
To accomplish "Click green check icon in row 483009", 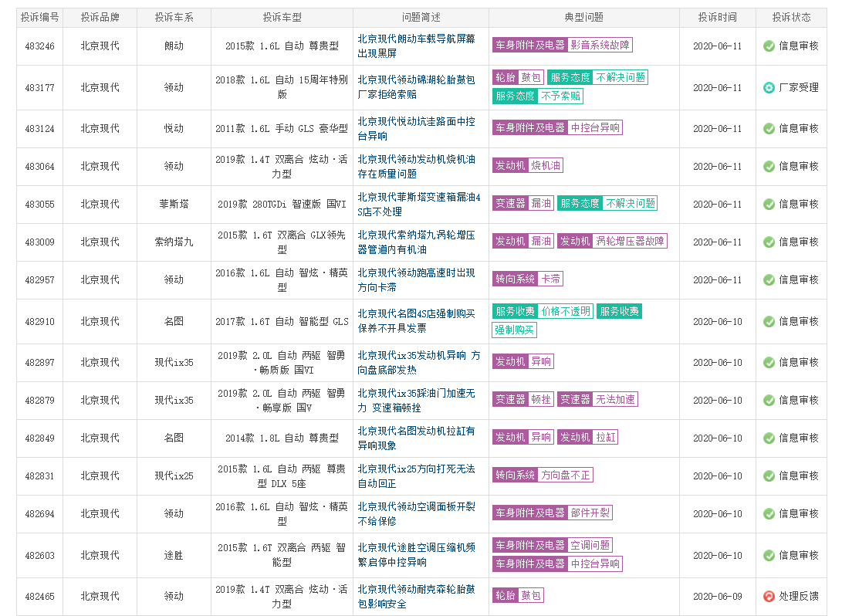I will (769, 242).
